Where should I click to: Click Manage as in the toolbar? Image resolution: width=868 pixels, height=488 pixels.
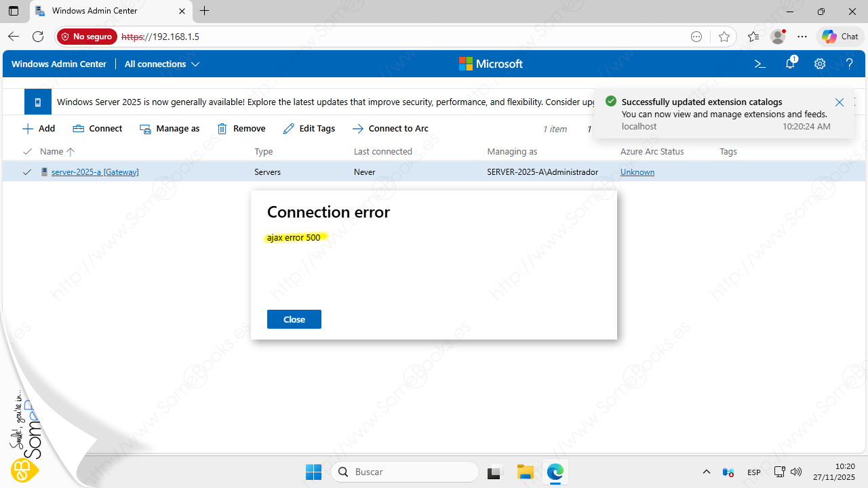[x=170, y=129]
